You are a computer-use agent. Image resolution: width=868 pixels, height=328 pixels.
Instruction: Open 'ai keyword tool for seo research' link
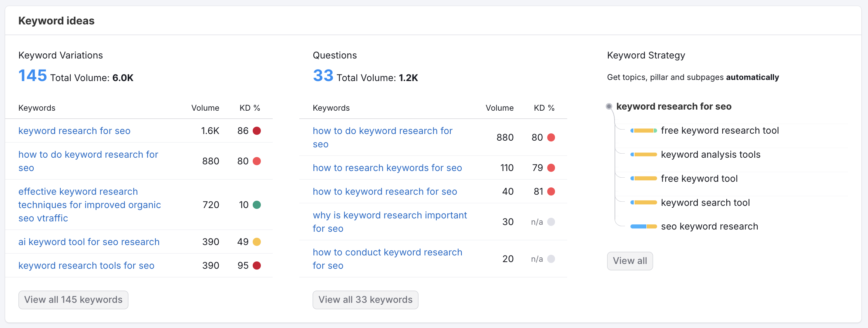click(x=89, y=242)
